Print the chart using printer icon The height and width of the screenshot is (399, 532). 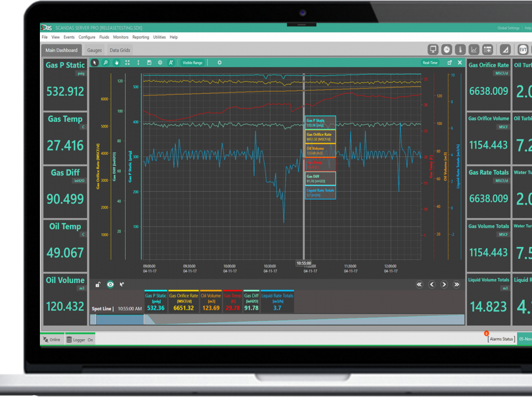160,63
